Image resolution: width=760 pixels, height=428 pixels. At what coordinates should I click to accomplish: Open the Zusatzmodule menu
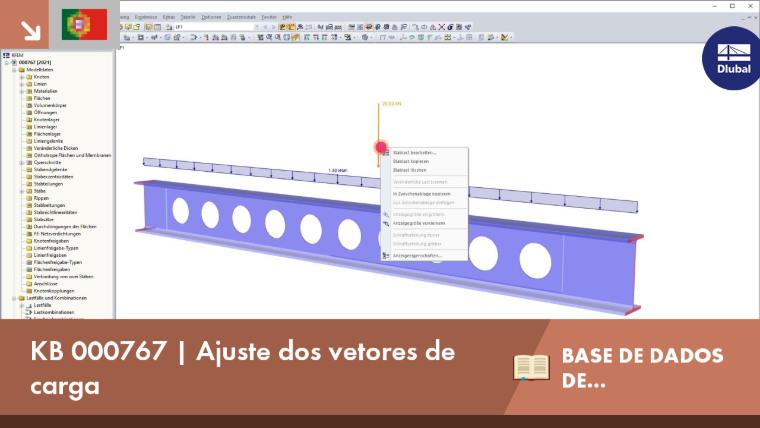241,17
